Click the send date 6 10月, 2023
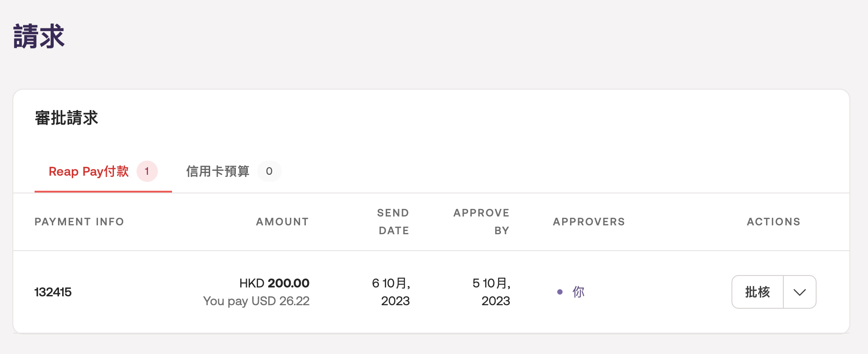868x354 pixels. pos(391,292)
